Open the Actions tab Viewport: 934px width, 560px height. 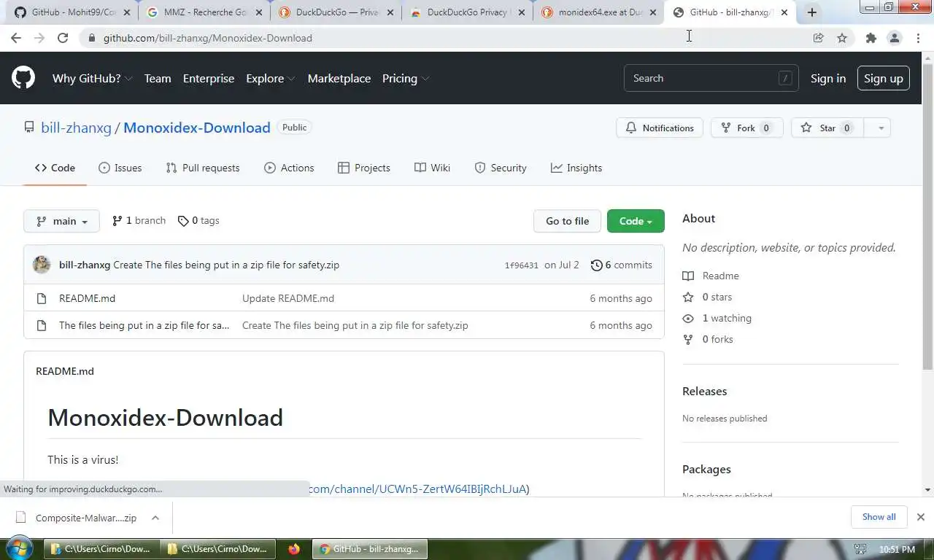click(289, 168)
